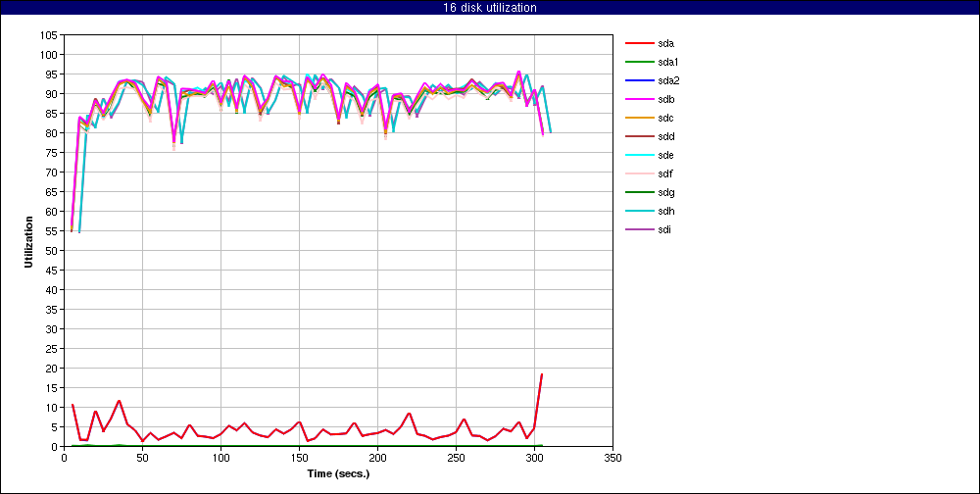
Task: Click the magenta sdb legend color line
Action: 639,99
